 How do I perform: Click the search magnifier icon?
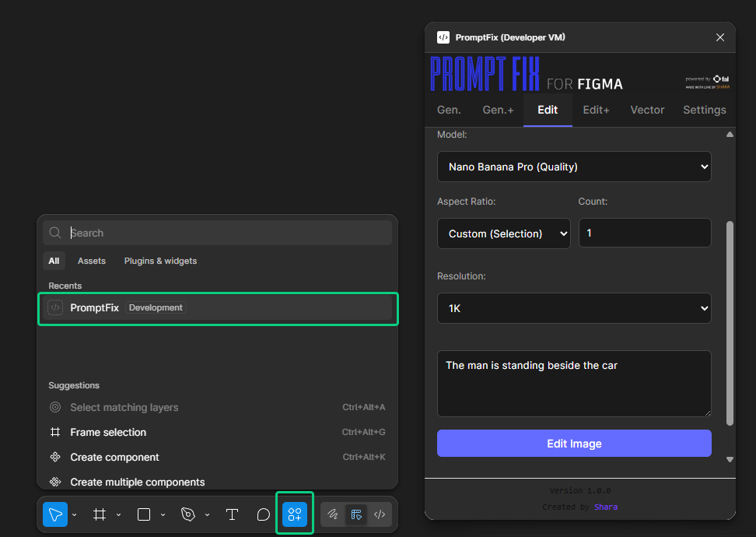55,233
